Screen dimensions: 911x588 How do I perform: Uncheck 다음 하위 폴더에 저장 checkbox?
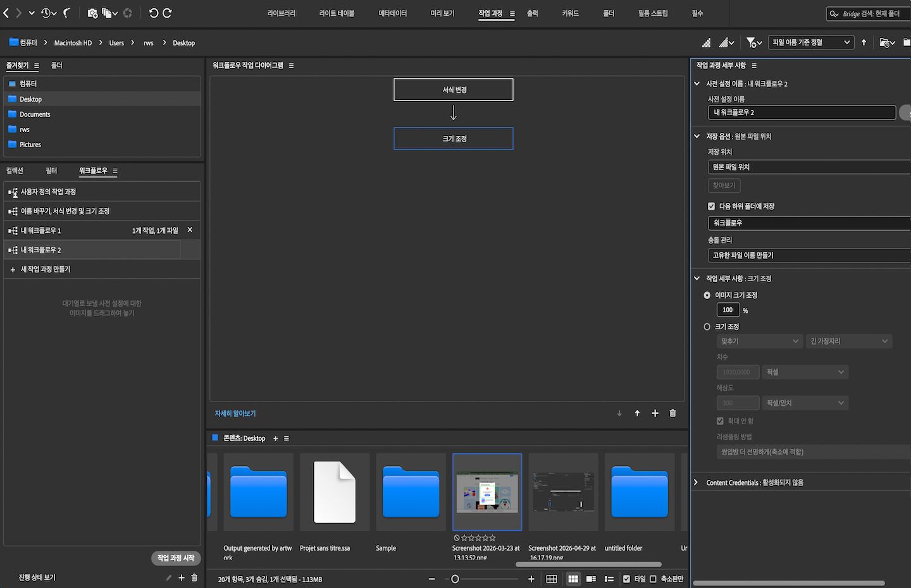(x=711, y=206)
